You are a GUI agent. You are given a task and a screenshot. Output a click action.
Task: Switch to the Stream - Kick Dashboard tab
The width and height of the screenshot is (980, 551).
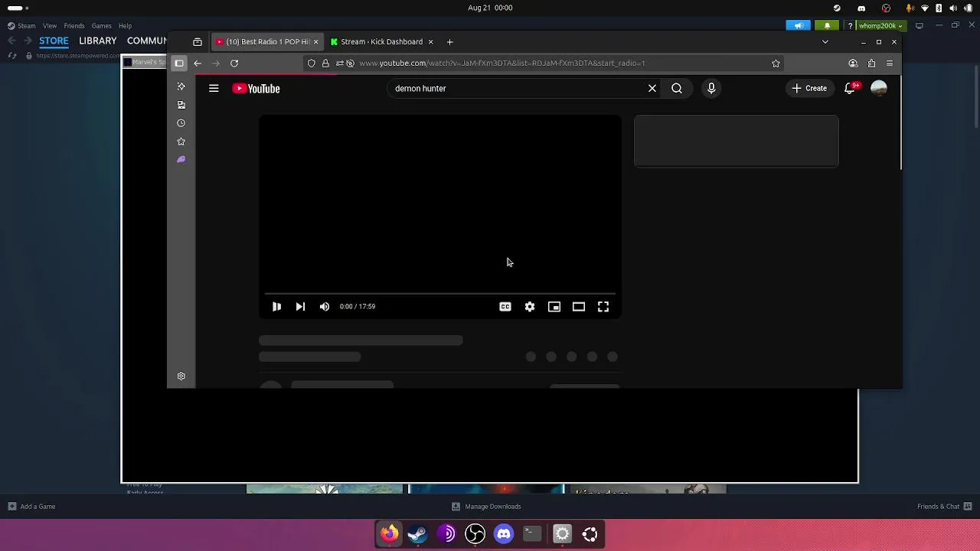click(381, 42)
